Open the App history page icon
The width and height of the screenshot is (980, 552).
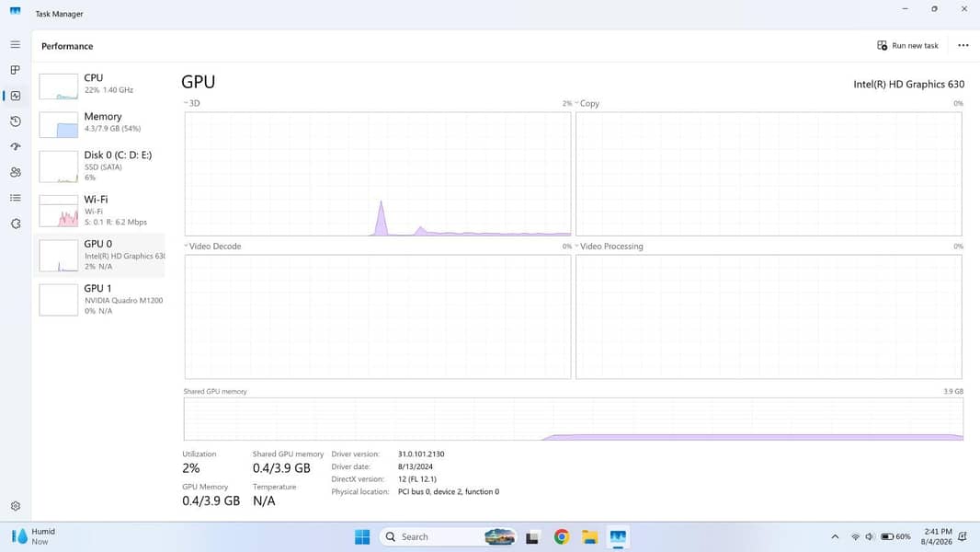(16, 121)
